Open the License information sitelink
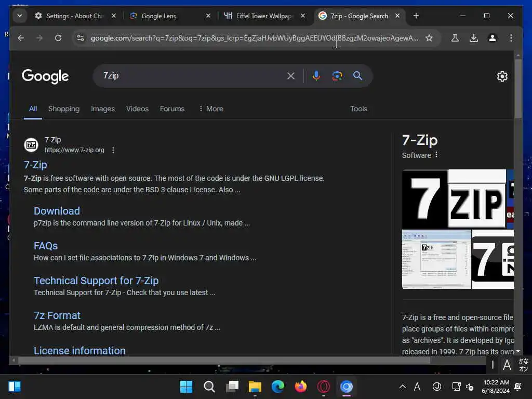This screenshot has width=532, height=399. [79, 351]
